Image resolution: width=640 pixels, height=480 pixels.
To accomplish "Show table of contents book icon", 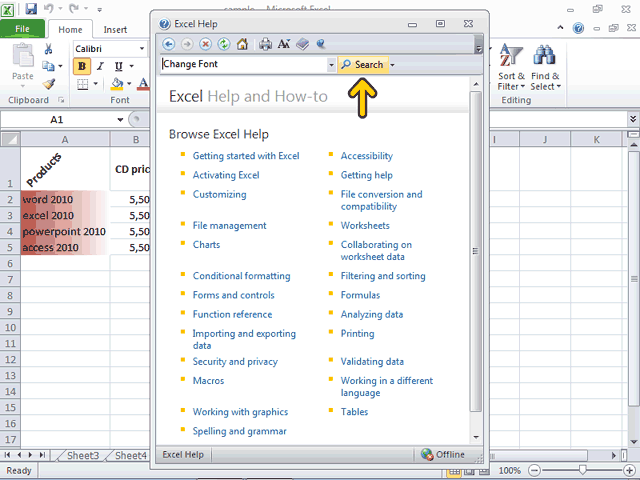I will point(302,44).
